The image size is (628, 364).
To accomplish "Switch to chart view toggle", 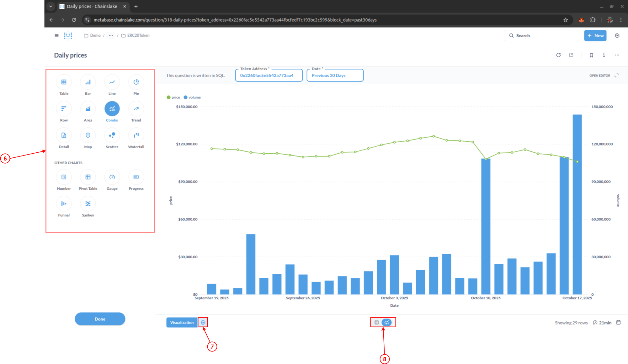I will pos(387,322).
